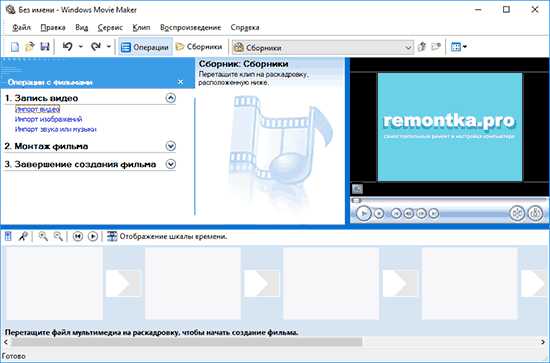Click the Импорт звука или музыки link
Image resolution: width=550 pixels, height=363 pixels.
click(55, 129)
